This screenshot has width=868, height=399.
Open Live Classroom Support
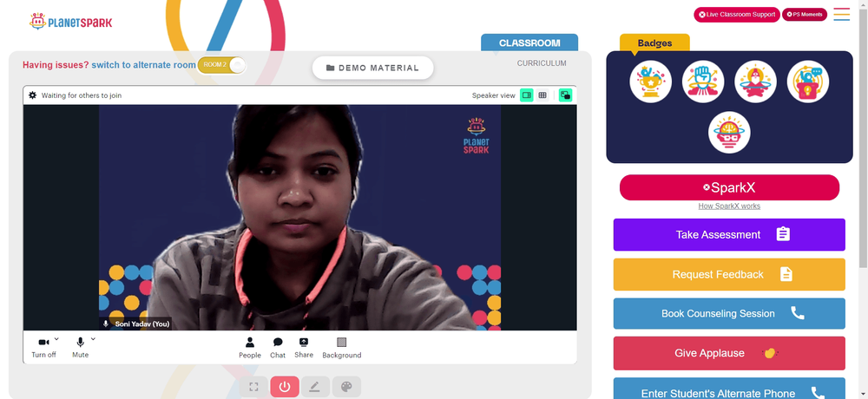pyautogui.click(x=737, y=15)
